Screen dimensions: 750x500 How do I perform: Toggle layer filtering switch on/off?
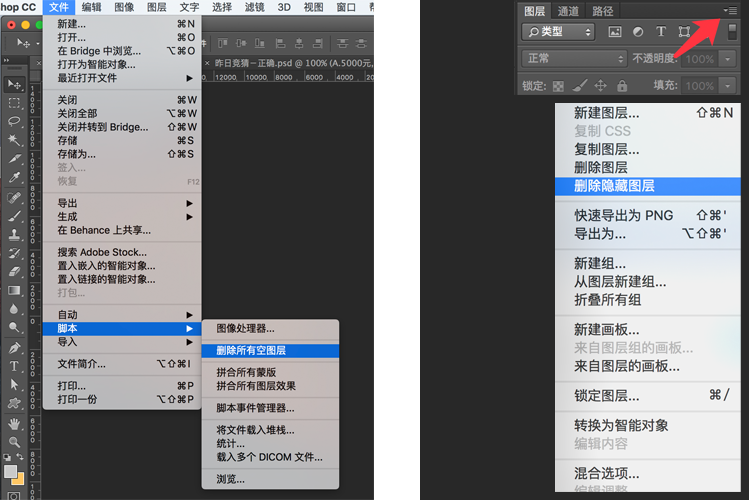732,32
